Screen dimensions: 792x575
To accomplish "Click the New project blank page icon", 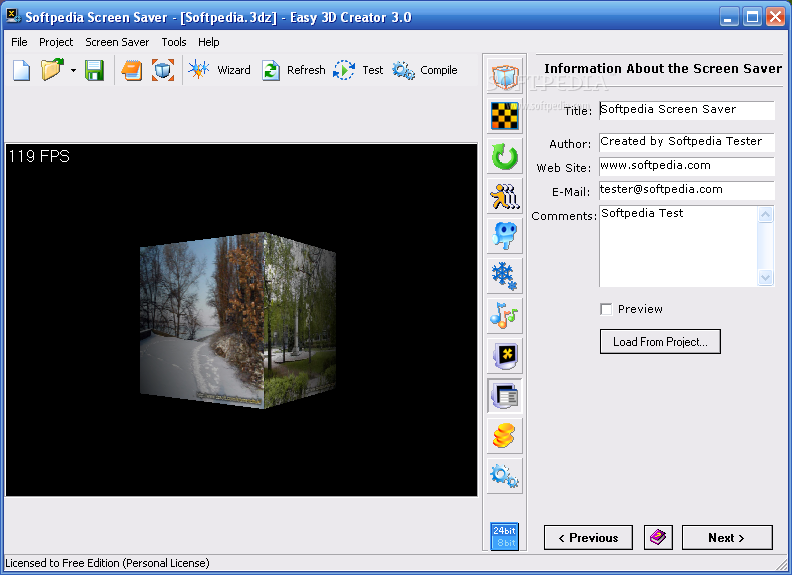I will (21, 70).
